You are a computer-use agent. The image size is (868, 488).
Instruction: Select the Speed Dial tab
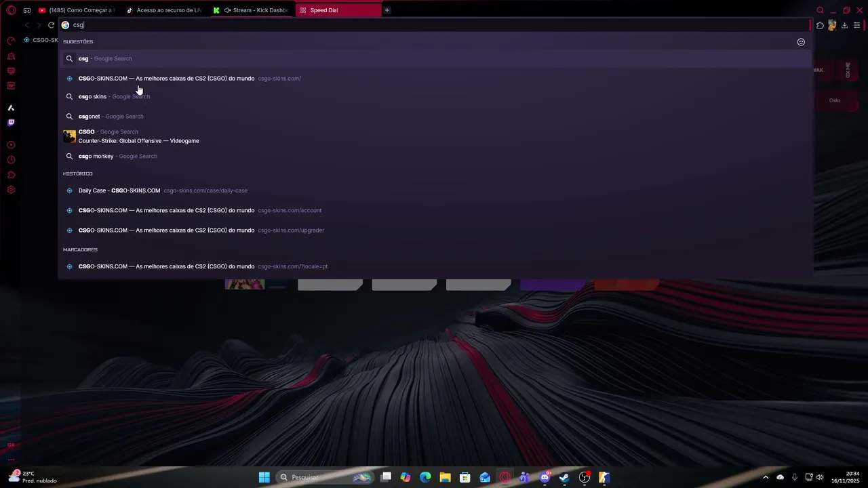338,10
